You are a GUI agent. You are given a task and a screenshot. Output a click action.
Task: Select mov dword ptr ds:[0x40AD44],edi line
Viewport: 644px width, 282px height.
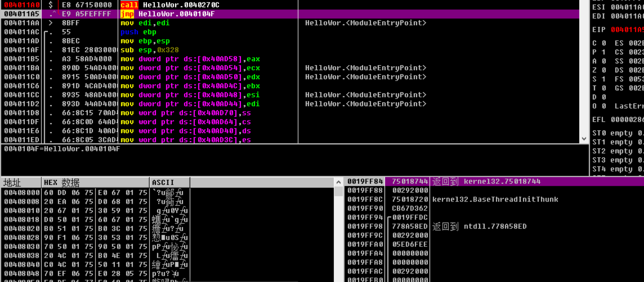pyautogui.click(x=190, y=104)
